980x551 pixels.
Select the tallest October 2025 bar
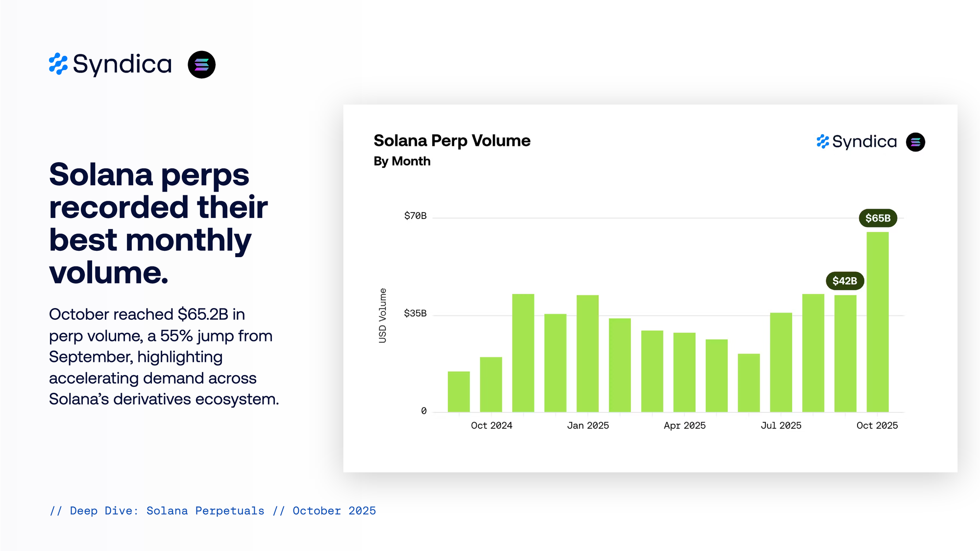pyautogui.click(x=877, y=322)
